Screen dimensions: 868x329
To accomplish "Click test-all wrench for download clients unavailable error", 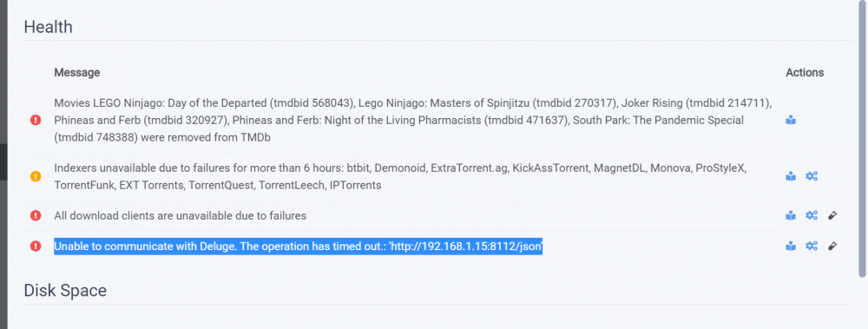I will pos(832,215).
